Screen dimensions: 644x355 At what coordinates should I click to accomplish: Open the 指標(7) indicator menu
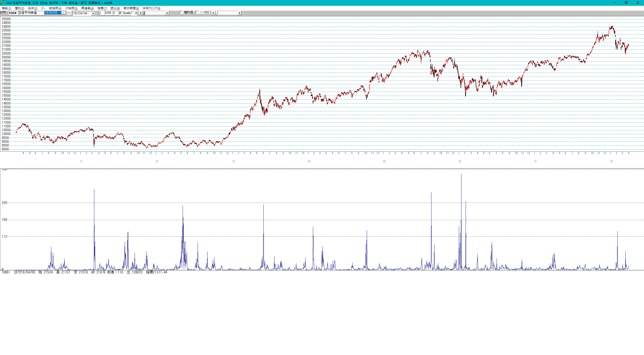click(x=102, y=8)
